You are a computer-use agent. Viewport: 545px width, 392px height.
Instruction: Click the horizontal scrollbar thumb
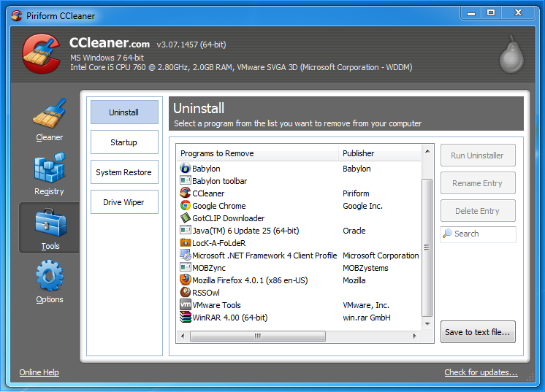pos(258,336)
